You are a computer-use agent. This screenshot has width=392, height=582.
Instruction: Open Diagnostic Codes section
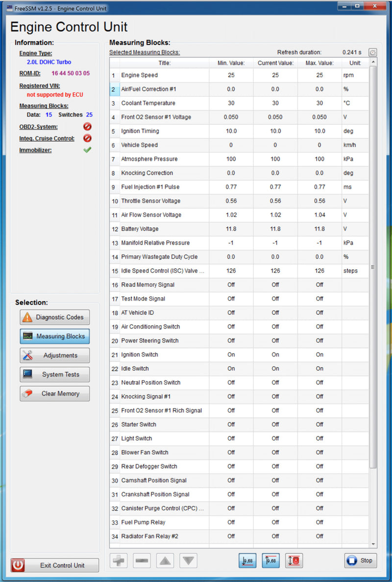tap(54, 317)
